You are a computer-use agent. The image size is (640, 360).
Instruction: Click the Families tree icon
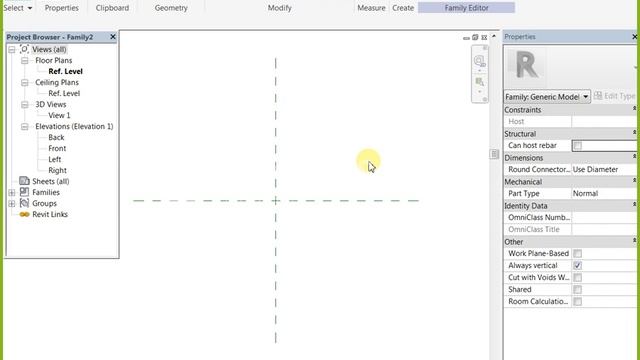point(24,192)
